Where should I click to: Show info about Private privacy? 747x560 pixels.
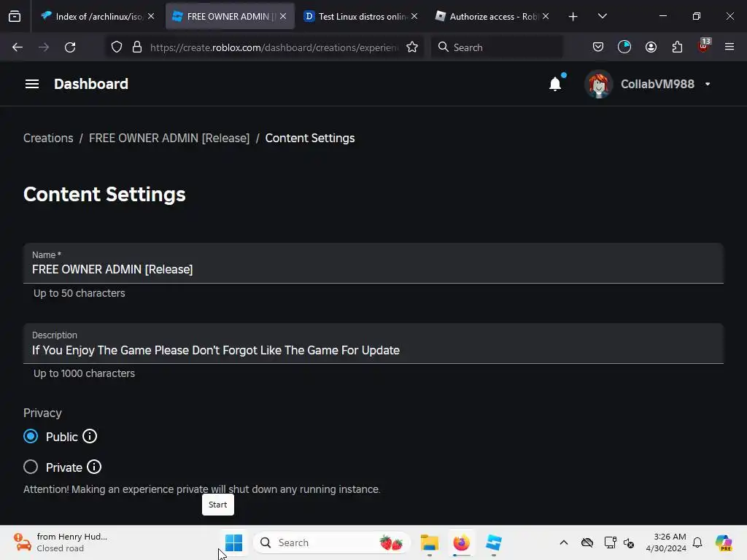[94, 467]
